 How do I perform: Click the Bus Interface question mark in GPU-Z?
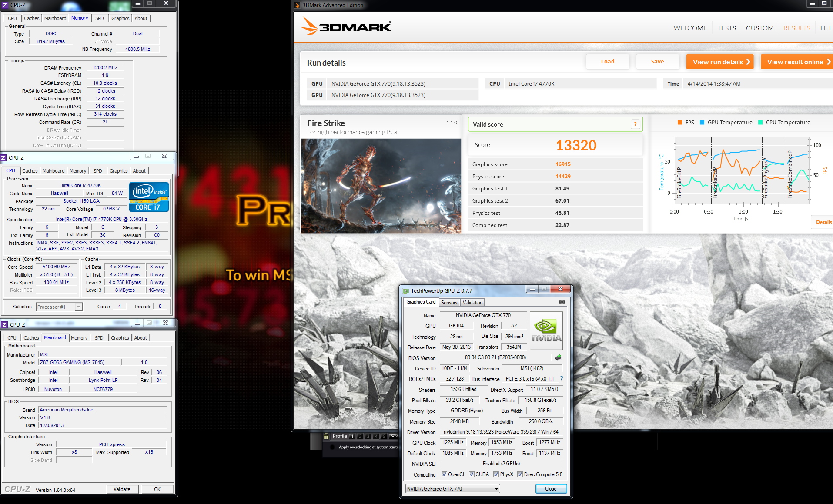point(562,379)
